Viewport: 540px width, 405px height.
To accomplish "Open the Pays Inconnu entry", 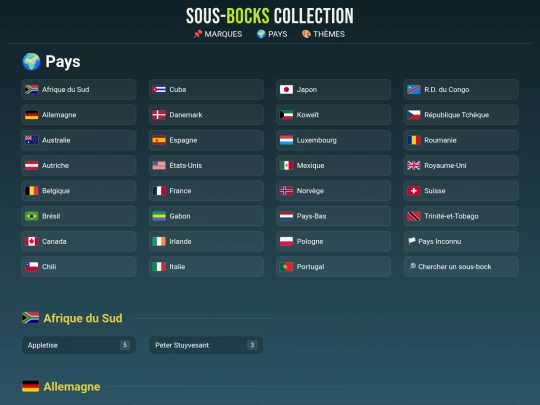I will (x=461, y=241).
